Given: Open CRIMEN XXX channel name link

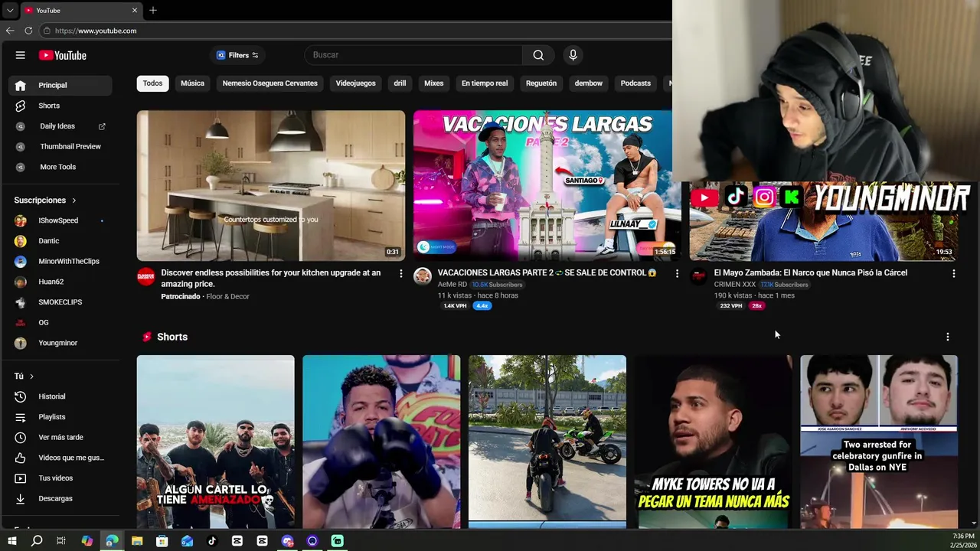Looking at the screenshot, I should pyautogui.click(x=734, y=285).
